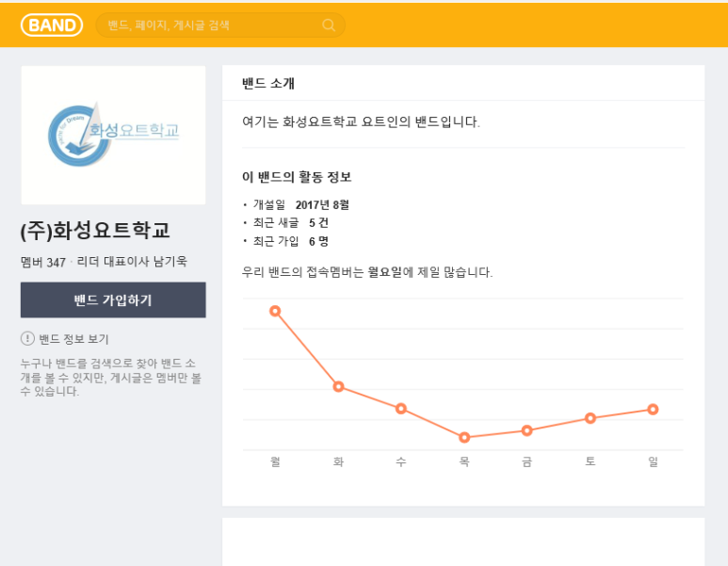Open the 화성요트학교 band cover image

(113, 135)
